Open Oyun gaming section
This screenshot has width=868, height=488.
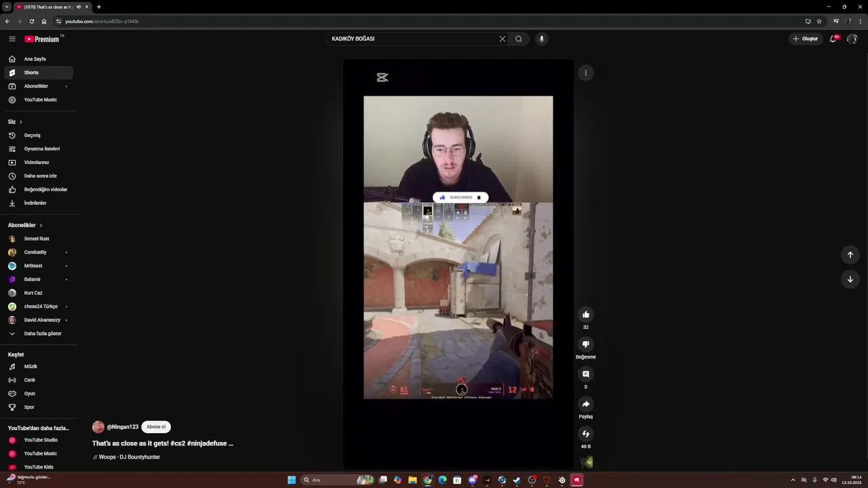click(39, 394)
